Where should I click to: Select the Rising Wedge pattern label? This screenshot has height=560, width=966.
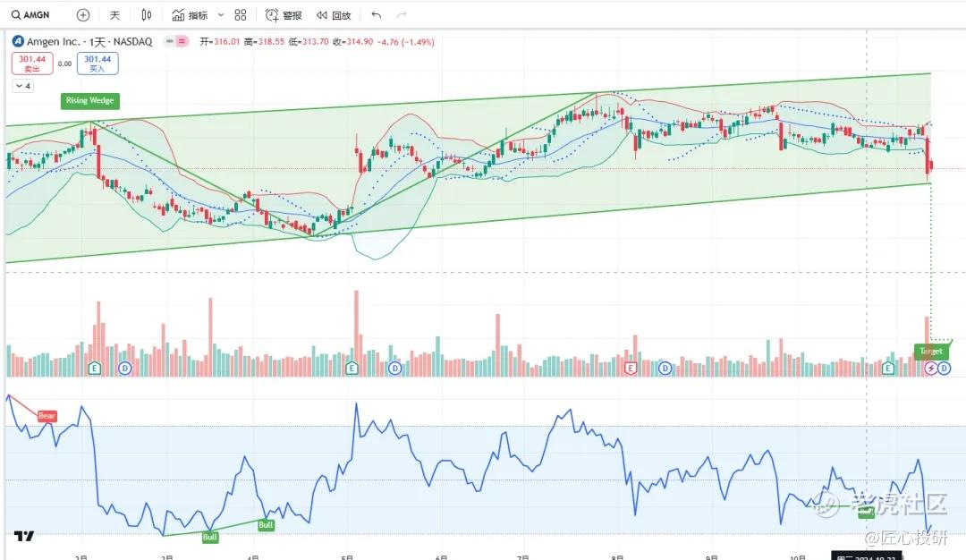[90, 100]
